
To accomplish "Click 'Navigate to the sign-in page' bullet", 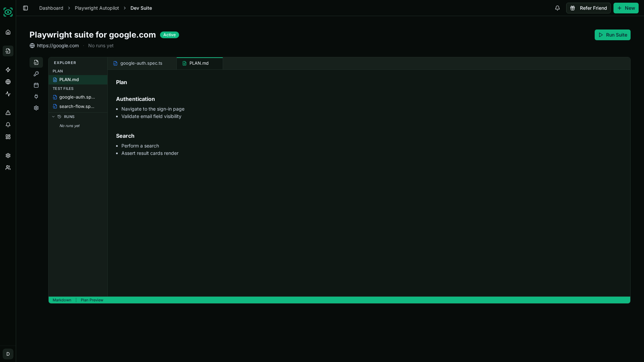I will point(153,109).
